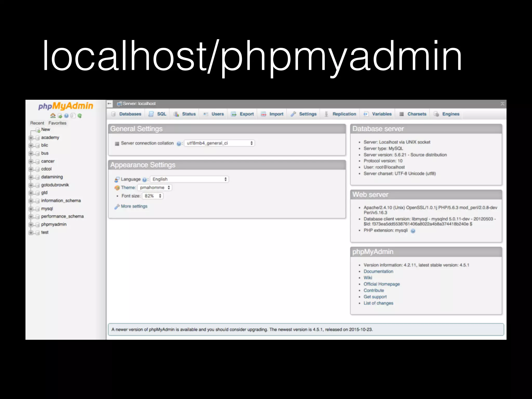Expand the academy database tree node
The image size is (532, 399).
tap(31, 138)
